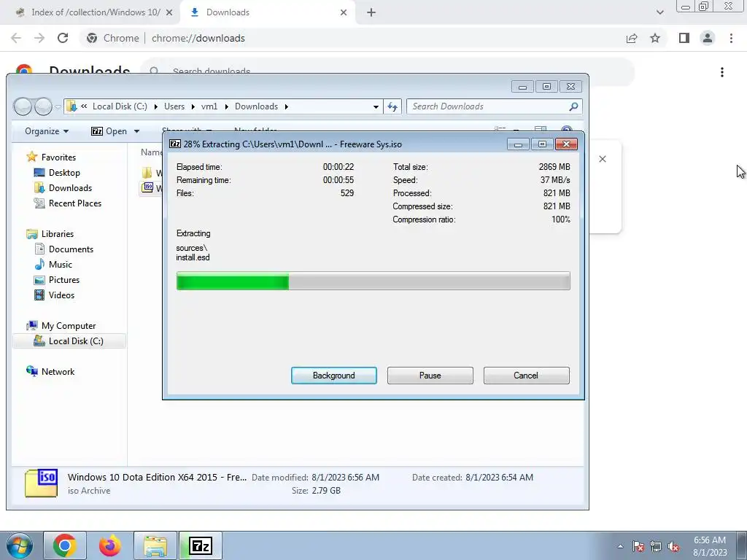The image size is (747, 560).
Task: Open the Organize dropdown menu
Action: pyautogui.click(x=47, y=131)
